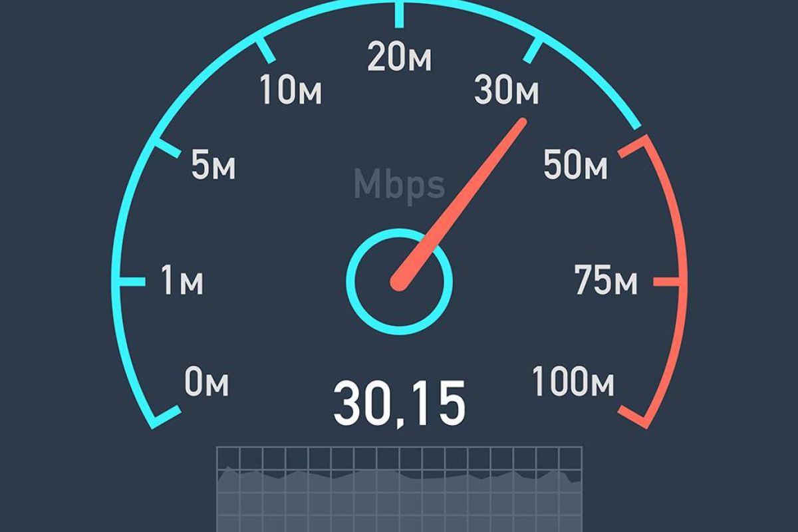Select the 5м marker label

[213, 166]
